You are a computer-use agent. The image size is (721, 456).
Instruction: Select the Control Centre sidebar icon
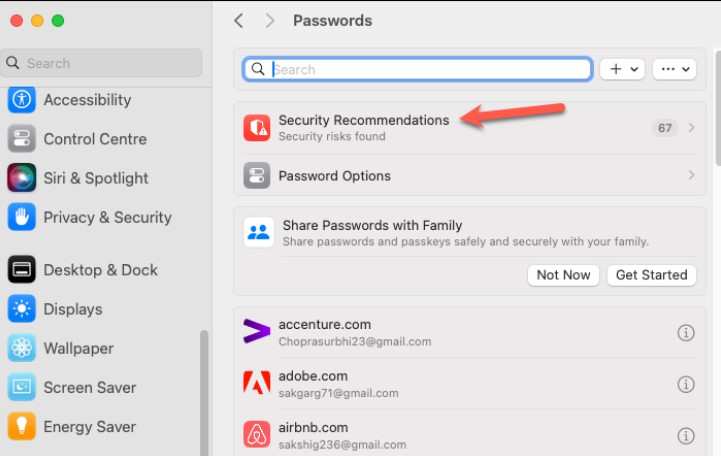(22, 138)
